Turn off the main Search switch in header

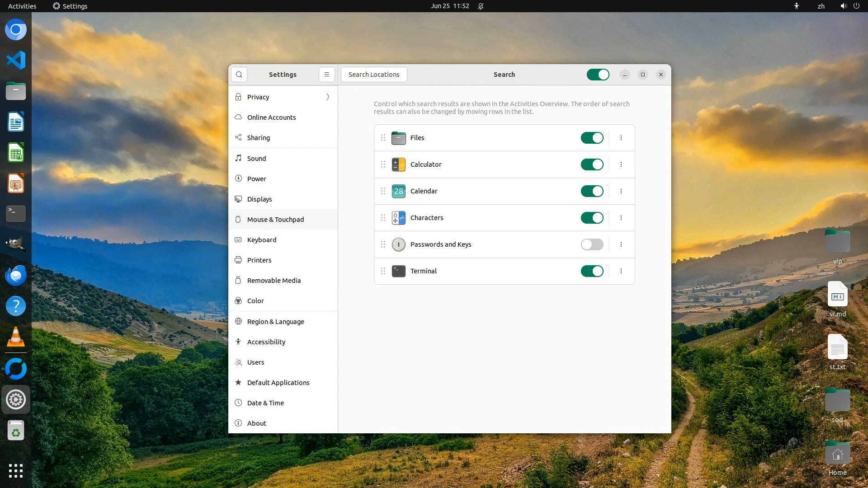point(598,75)
